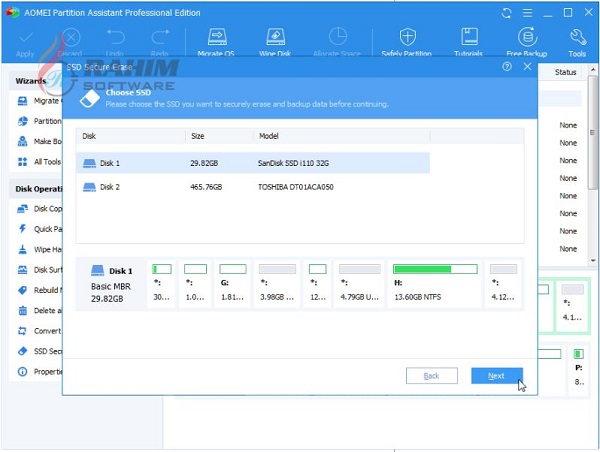Click the SanDisk SSD i110 32G model text
This screenshot has width=600, height=452.
(293, 163)
